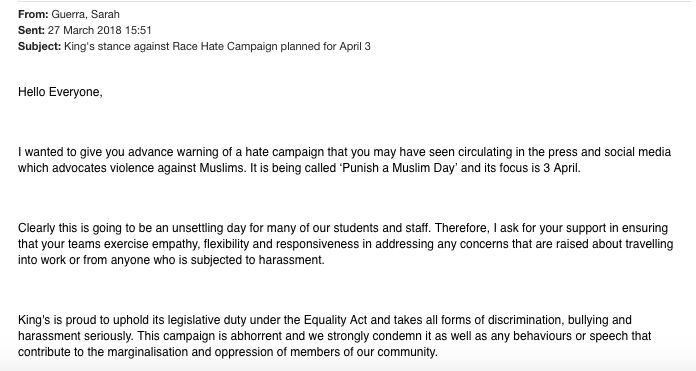This screenshot has height=371, width=696.
Task: Click the 'Hello Everyone,' greeting
Action: (x=60, y=92)
